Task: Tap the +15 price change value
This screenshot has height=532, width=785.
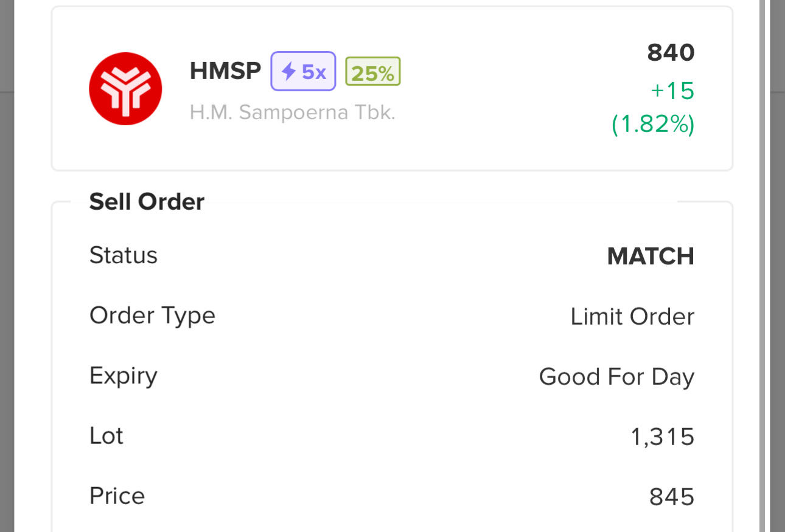Action: click(672, 91)
